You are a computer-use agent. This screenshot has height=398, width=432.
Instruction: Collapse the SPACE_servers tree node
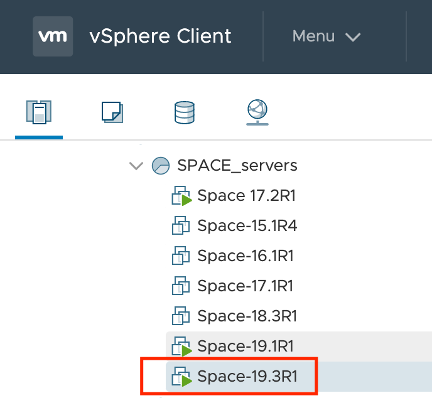point(136,166)
